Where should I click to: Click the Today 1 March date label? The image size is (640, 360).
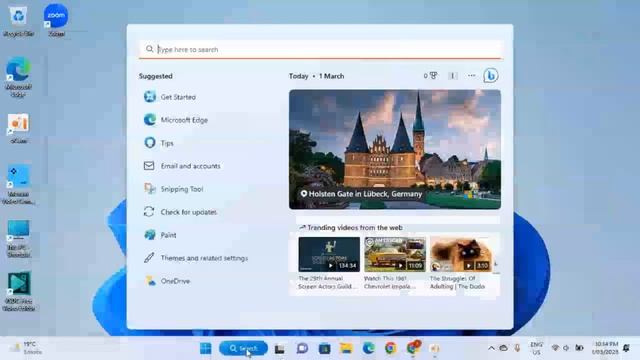point(316,76)
